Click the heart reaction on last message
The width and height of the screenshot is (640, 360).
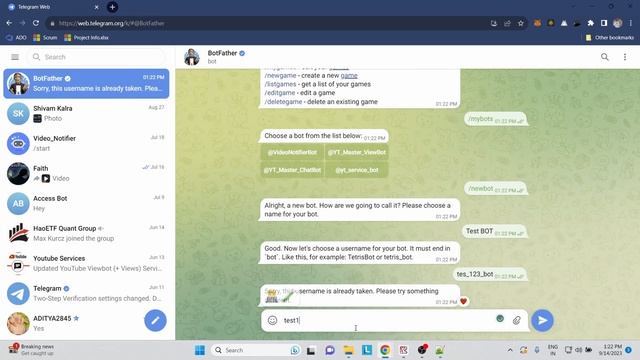click(x=463, y=301)
